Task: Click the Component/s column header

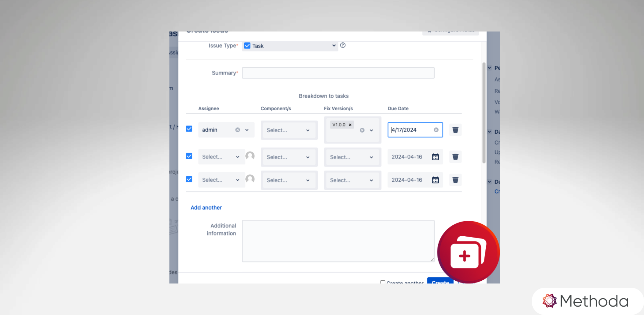Action: point(276,108)
